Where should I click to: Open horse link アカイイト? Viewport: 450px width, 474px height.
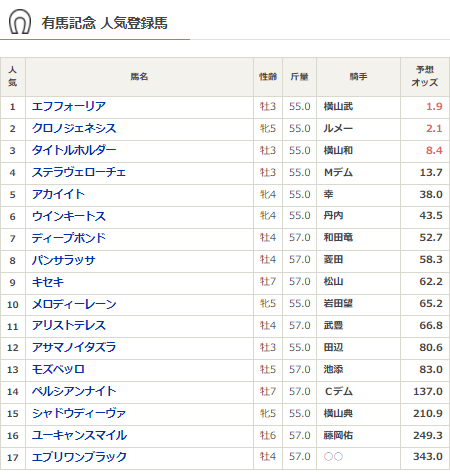[58, 194]
